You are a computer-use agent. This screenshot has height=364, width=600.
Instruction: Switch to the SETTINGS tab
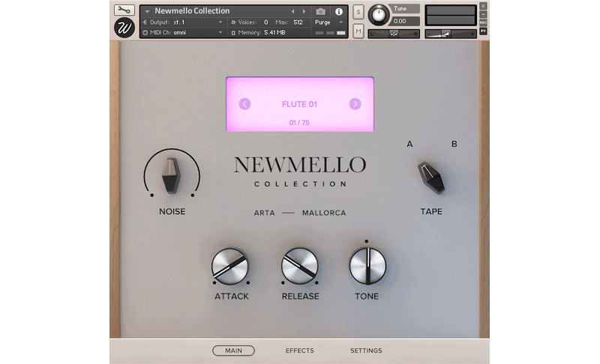(366, 351)
